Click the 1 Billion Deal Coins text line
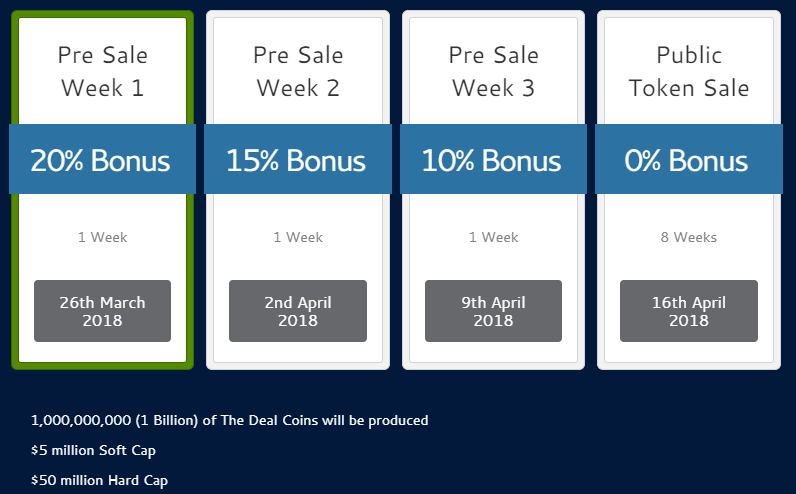Screen dimensions: 796x494 coord(229,420)
